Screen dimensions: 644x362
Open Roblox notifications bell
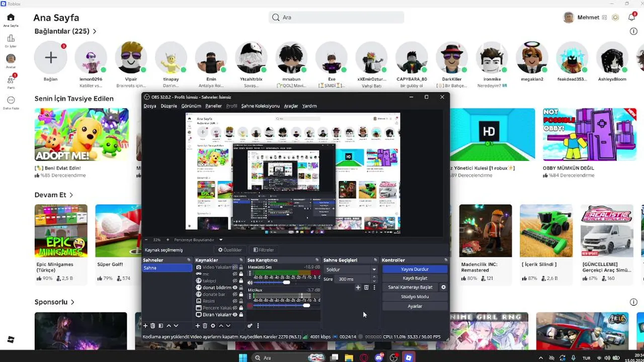[631, 17]
